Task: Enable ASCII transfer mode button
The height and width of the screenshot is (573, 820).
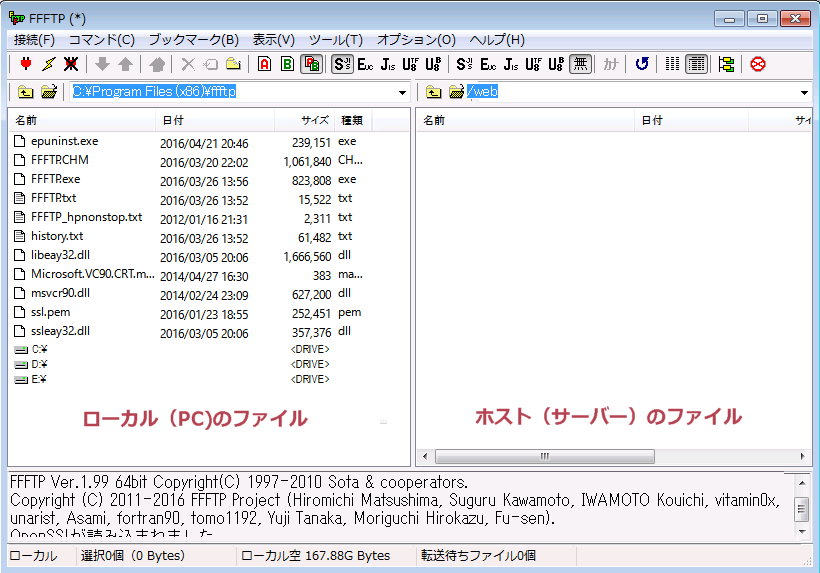Action: tap(264, 64)
